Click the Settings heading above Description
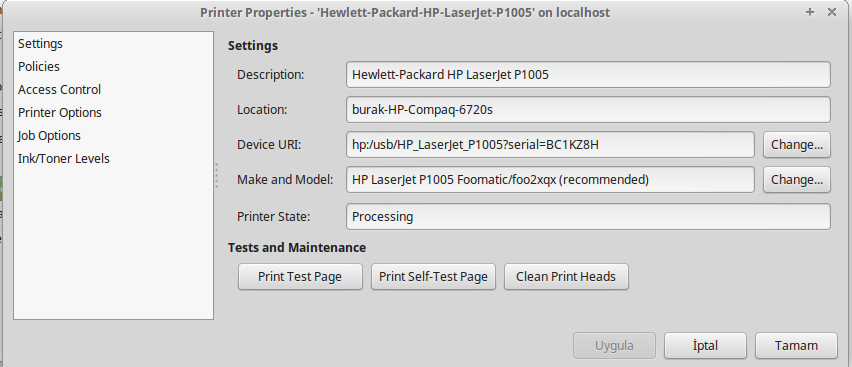This screenshot has height=367, width=852. [x=253, y=46]
